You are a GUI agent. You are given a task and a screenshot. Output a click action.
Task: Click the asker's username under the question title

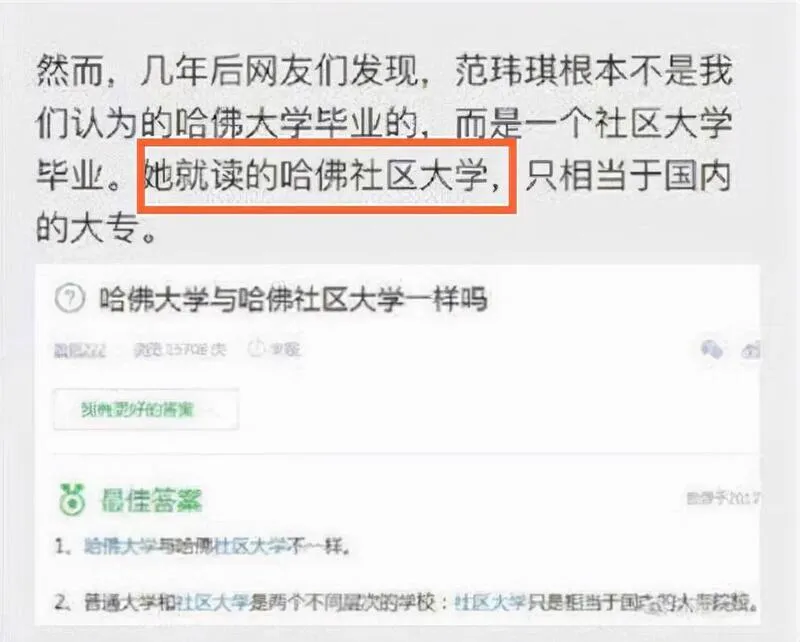pos(80,350)
